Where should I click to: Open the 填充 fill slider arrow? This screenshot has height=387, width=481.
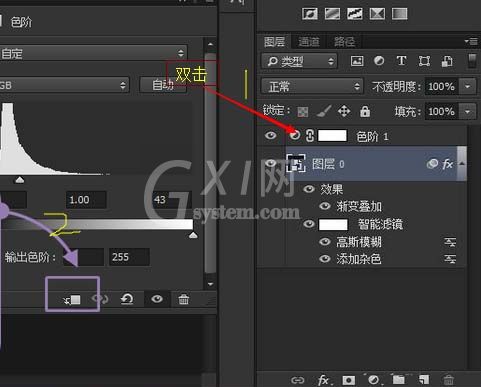click(467, 111)
